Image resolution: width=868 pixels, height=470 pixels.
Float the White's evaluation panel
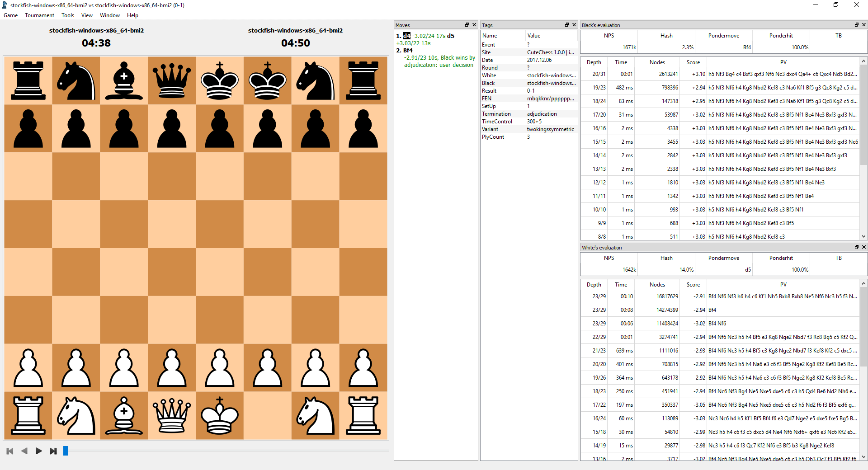click(x=857, y=247)
